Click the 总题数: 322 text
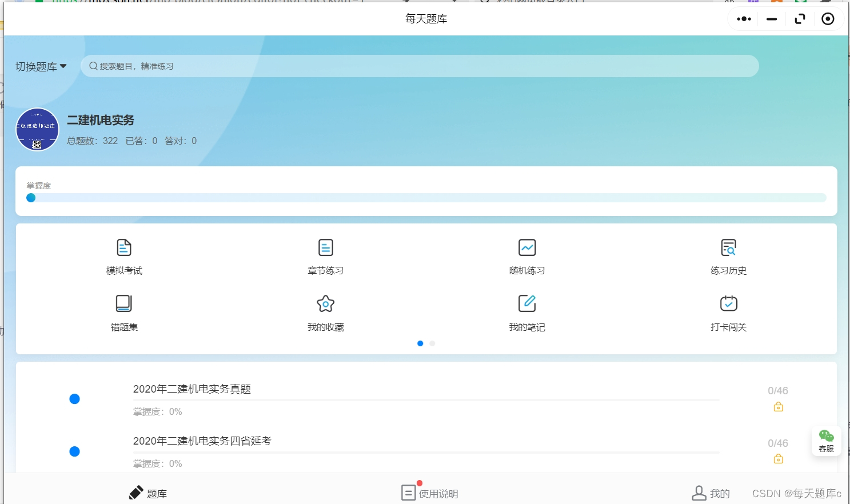The width and height of the screenshot is (850, 504). (93, 141)
